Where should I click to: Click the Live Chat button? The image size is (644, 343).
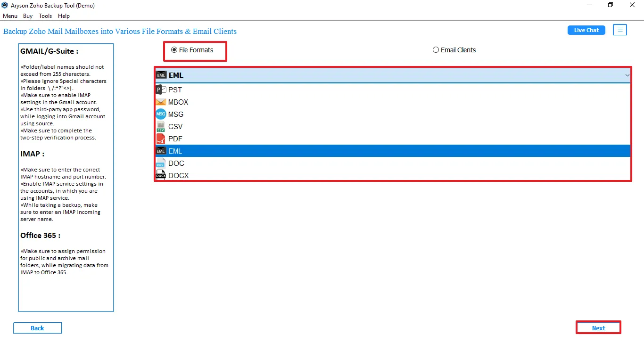[586, 30]
